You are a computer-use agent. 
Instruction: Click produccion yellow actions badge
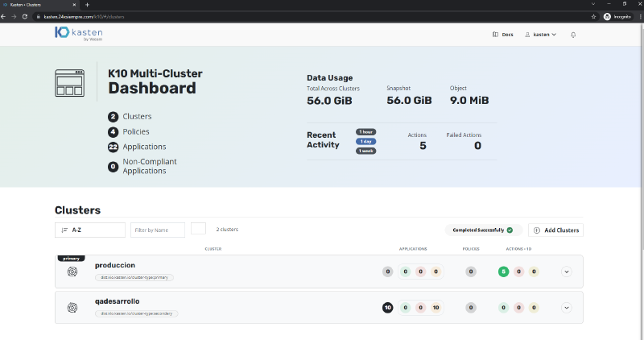tap(534, 272)
